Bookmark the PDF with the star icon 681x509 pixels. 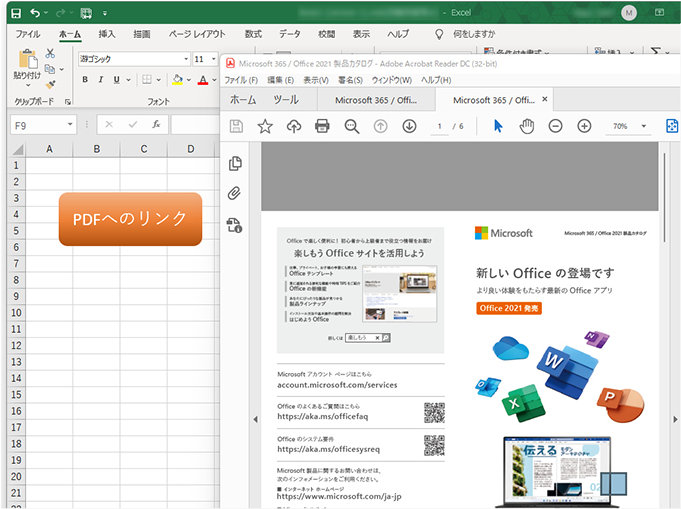click(x=265, y=126)
